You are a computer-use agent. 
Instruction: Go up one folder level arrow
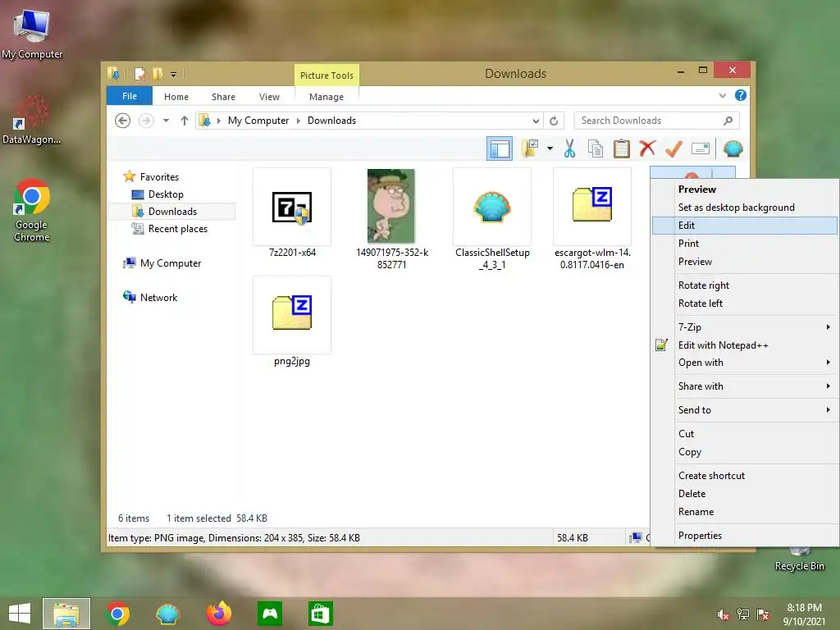[185, 121]
